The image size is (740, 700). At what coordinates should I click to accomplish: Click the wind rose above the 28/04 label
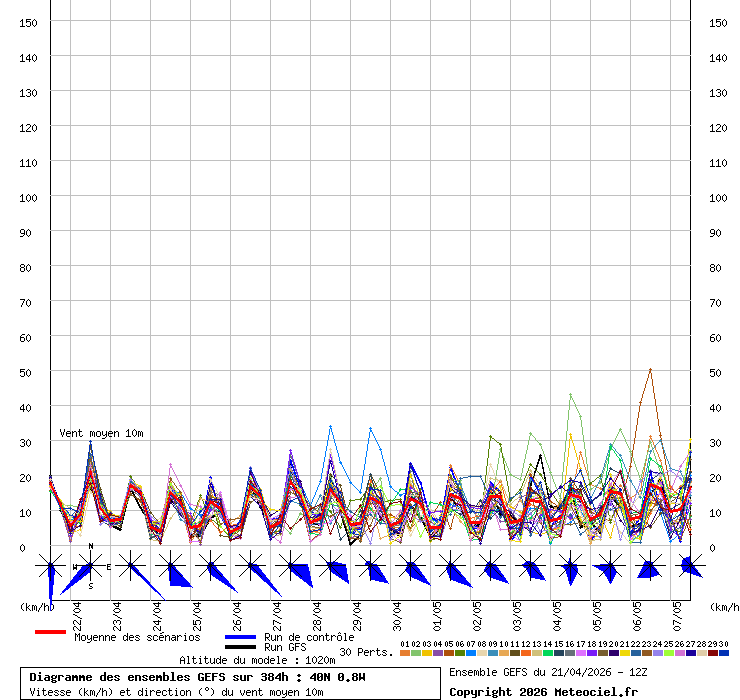330,568
